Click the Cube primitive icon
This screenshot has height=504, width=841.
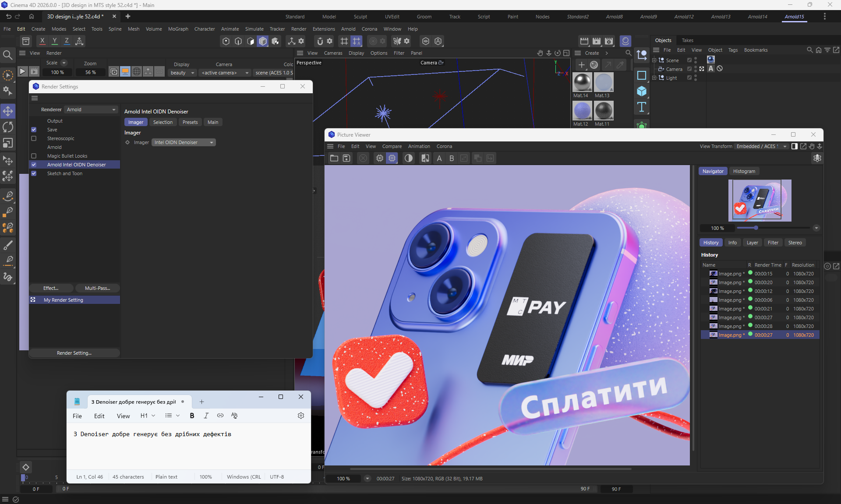coord(642,91)
